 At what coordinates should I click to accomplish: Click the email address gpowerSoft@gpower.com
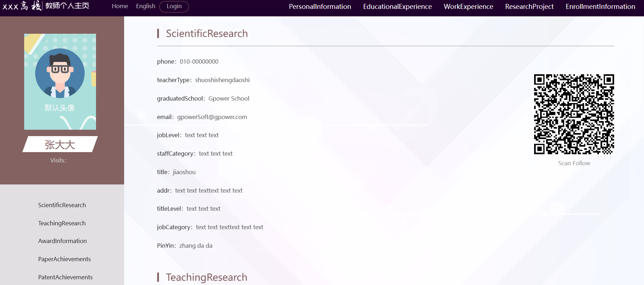(212, 117)
